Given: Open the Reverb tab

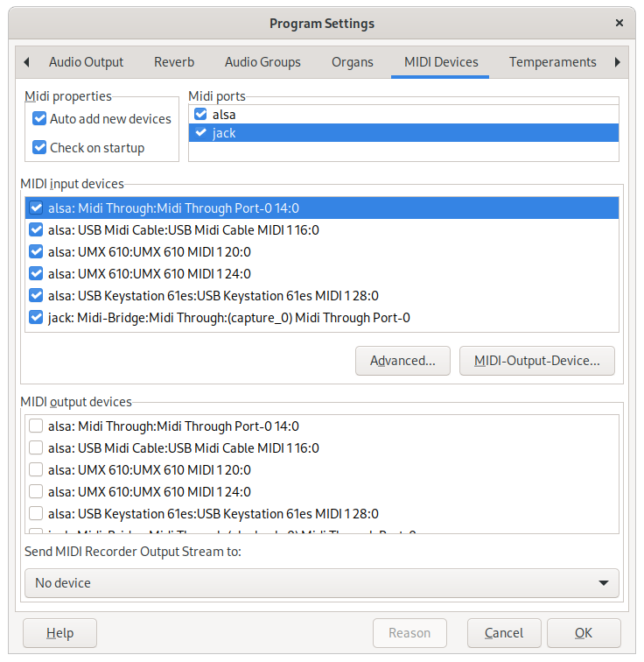Looking at the screenshot, I should click(174, 62).
